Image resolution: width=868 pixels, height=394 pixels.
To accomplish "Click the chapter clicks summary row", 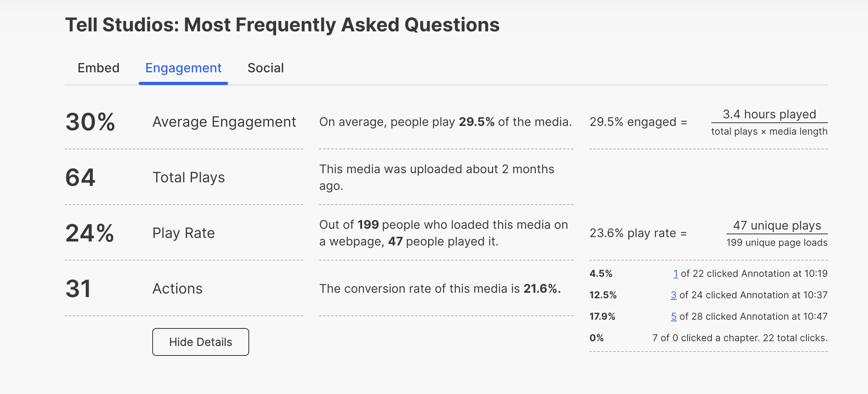I will click(739, 338).
